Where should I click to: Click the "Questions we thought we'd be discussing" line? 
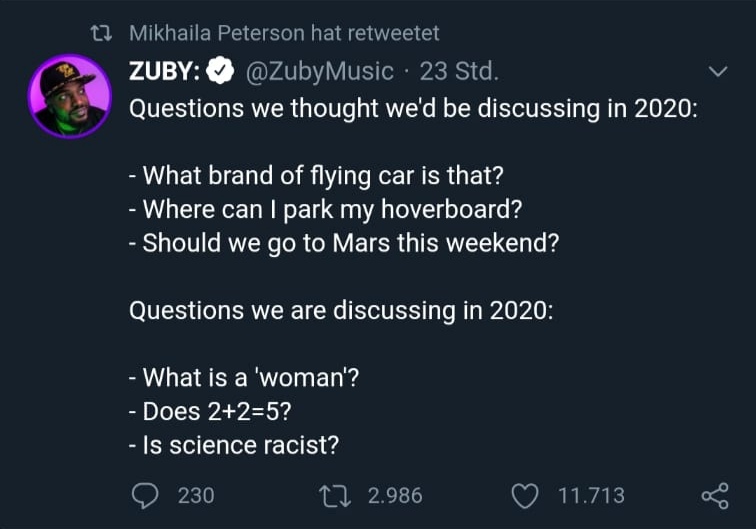412,110
